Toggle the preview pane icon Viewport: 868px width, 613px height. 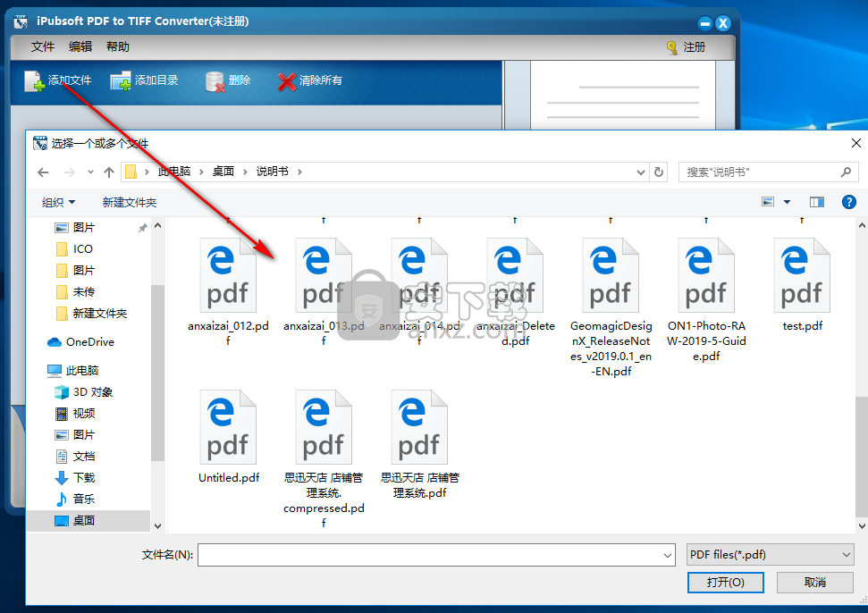(817, 202)
